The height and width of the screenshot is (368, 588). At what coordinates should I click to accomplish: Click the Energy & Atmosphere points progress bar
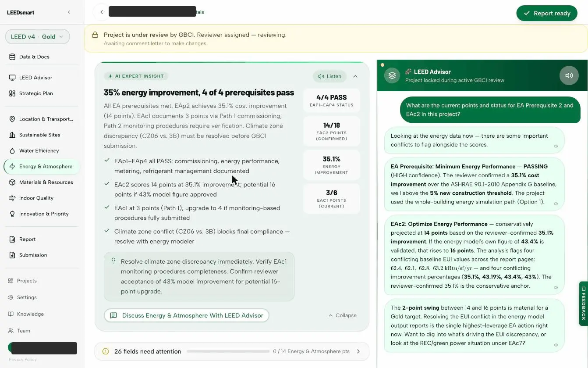pyautogui.click(x=228, y=351)
